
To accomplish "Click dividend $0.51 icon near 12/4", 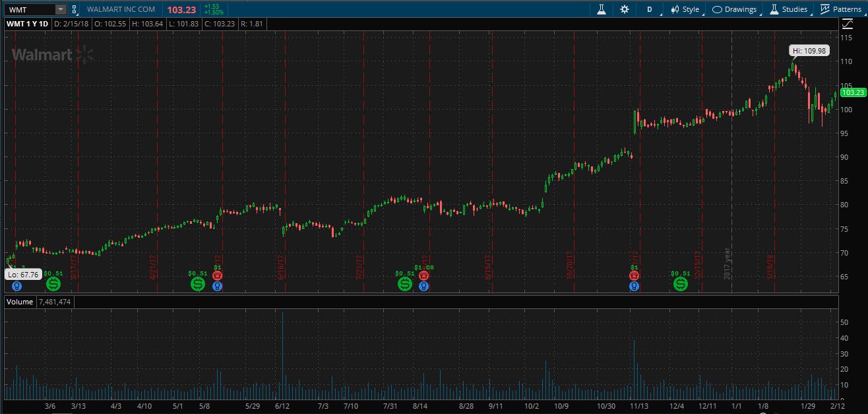I will coord(681,284).
